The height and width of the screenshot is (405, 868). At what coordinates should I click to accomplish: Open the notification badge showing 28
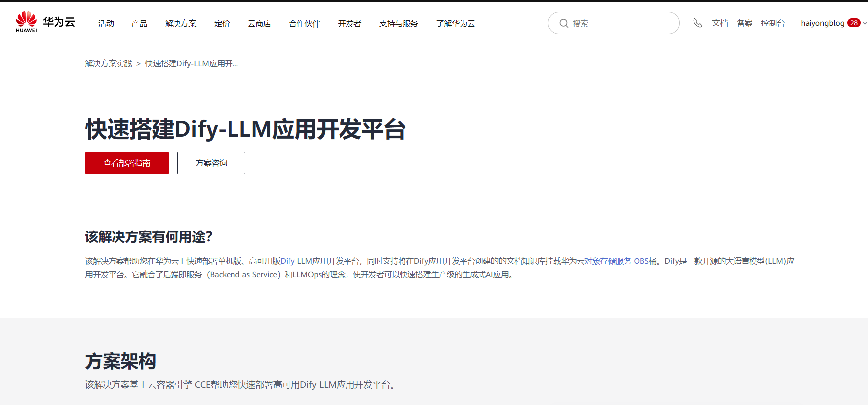pos(854,23)
